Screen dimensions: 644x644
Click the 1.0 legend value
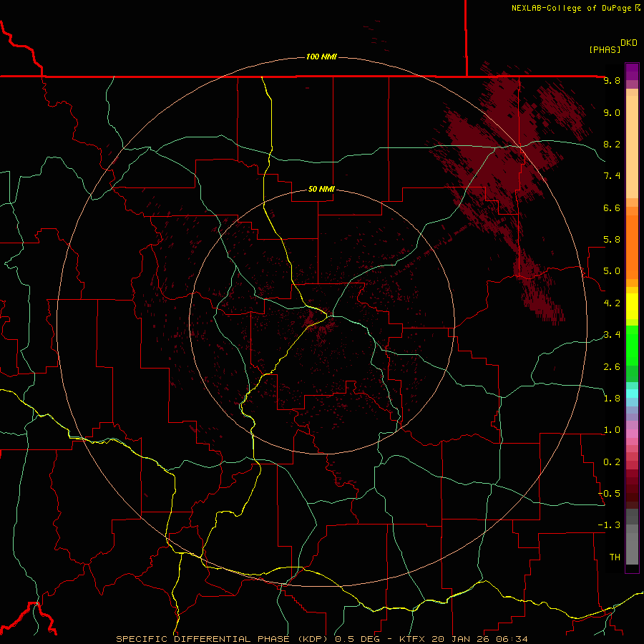(612, 430)
